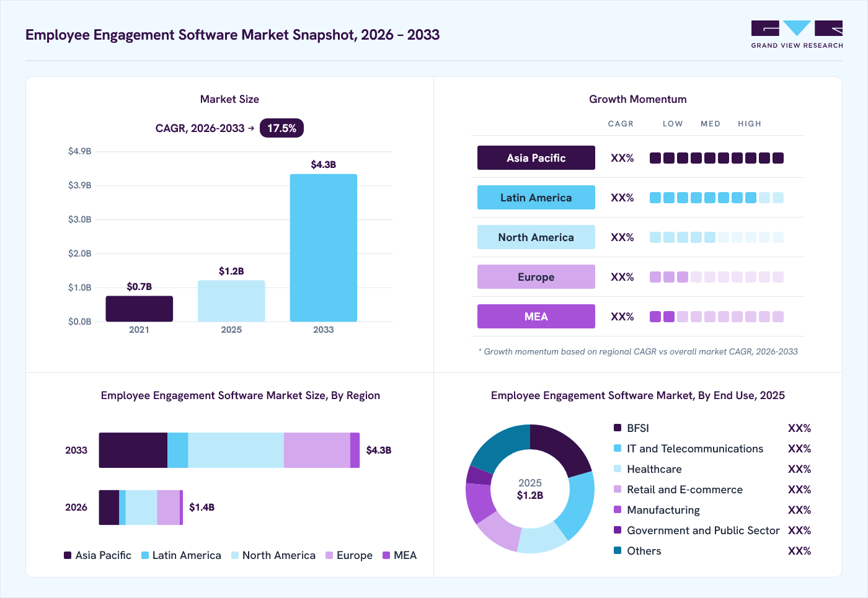868x598 pixels.
Task: Click MEA legend swatch under regional chart
Action: [x=386, y=555]
